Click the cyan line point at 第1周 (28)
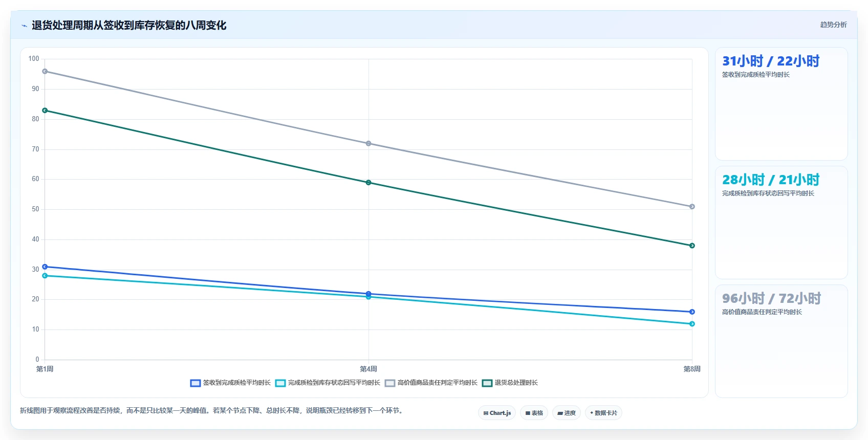Image resolution: width=868 pixels, height=440 pixels. click(x=45, y=276)
